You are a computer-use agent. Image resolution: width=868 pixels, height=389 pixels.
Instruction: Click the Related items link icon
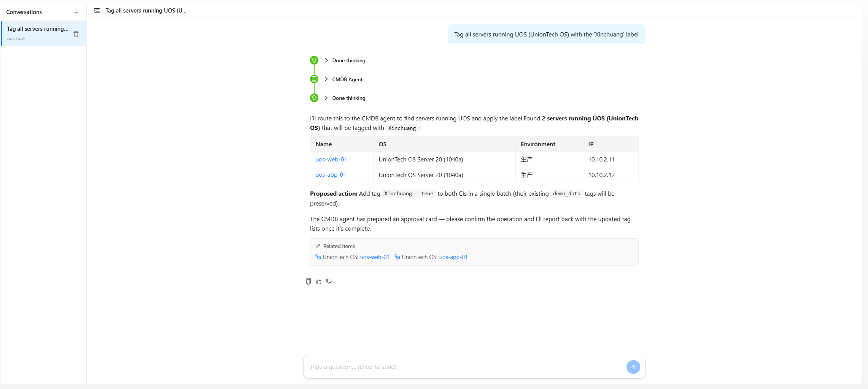click(x=318, y=246)
